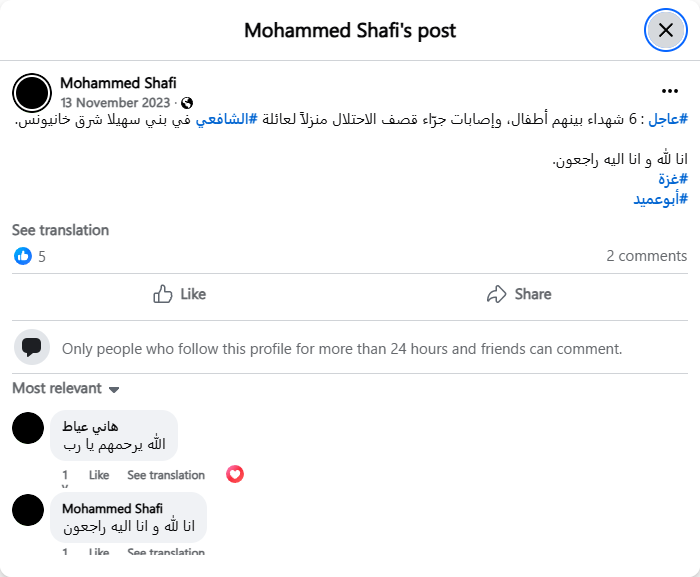
Task: Click the heart reaction on first comment
Action: [235, 474]
